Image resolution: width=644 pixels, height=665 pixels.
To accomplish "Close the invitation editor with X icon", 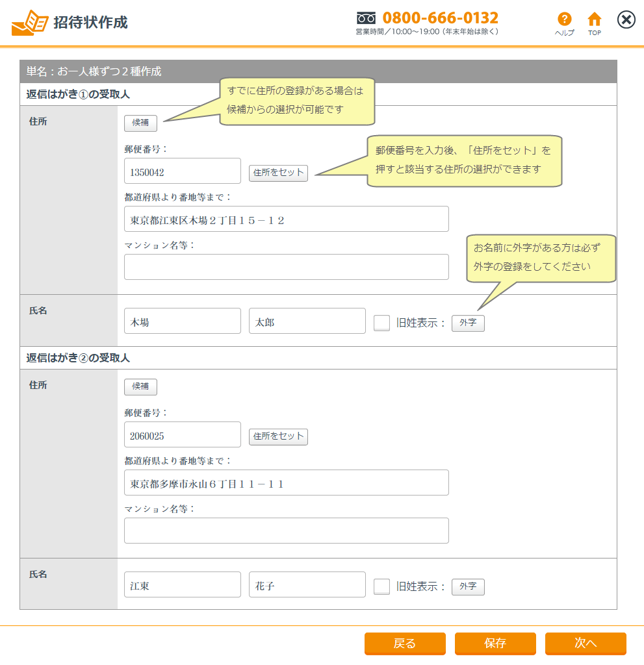I will coord(626,20).
